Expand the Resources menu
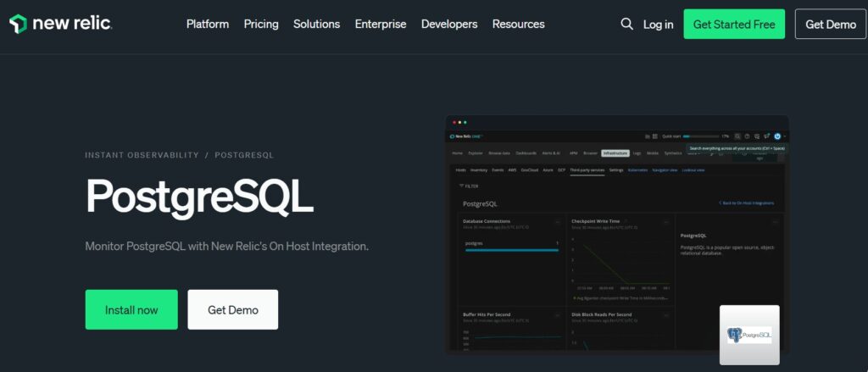Image resolution: width=868 pixels, height=372 pixels. (518, 24)
